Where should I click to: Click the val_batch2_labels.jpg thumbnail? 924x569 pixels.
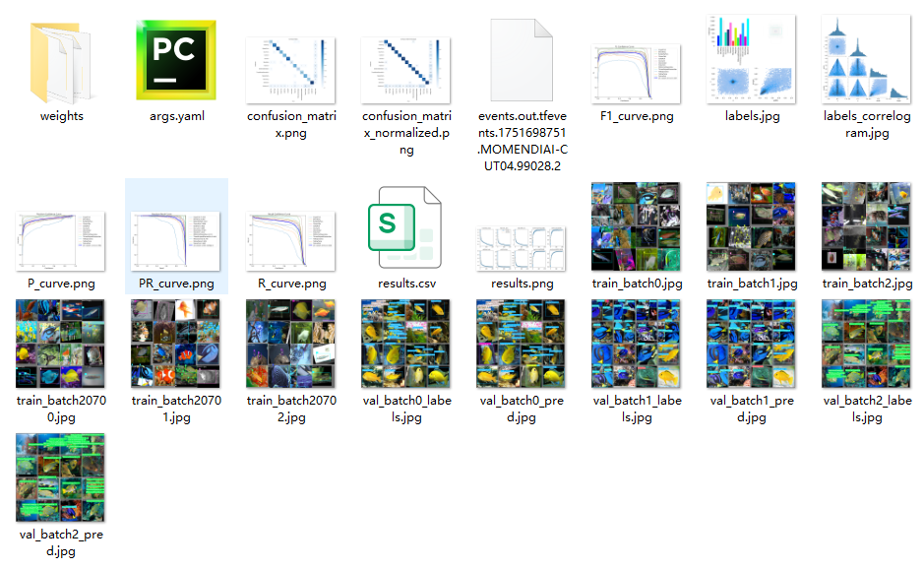tap(866, 344)
